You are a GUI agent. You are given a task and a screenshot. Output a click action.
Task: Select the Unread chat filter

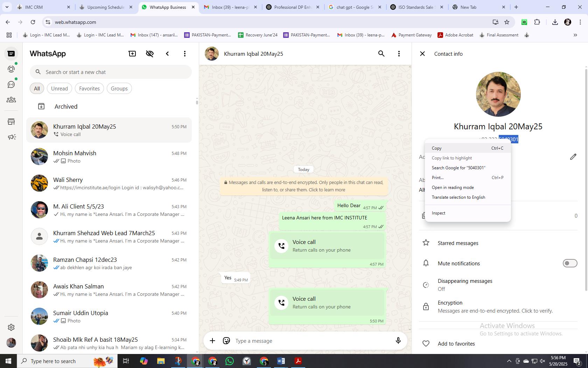coord(59,88)
